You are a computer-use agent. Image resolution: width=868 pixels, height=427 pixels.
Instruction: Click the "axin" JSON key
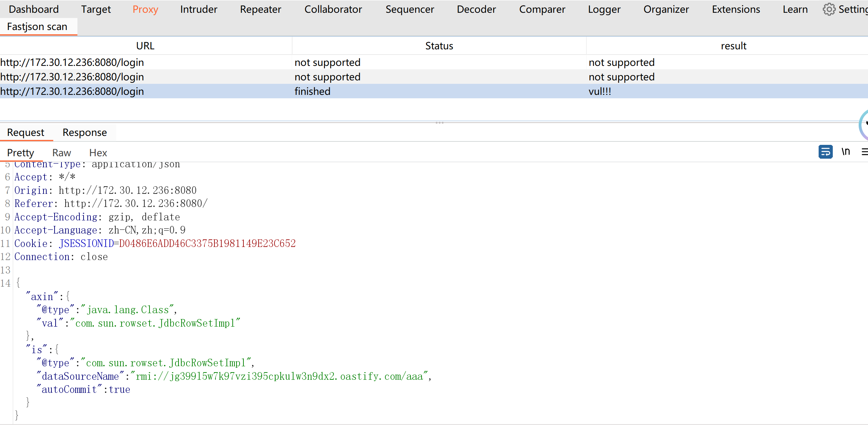pos(42,297)
